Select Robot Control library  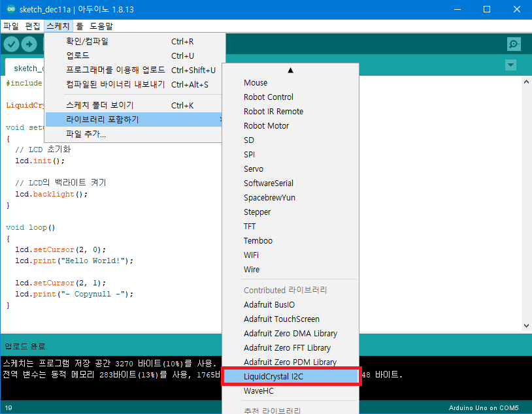(290, 97)
